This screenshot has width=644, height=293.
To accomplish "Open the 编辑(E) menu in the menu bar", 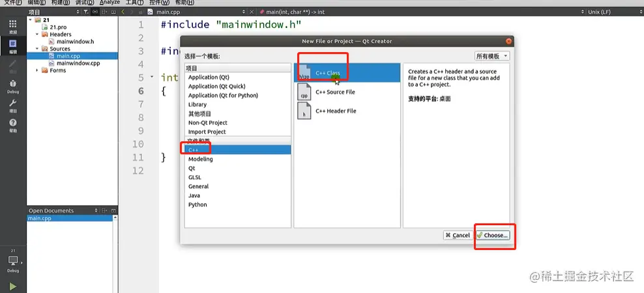I will click(37, 3).
